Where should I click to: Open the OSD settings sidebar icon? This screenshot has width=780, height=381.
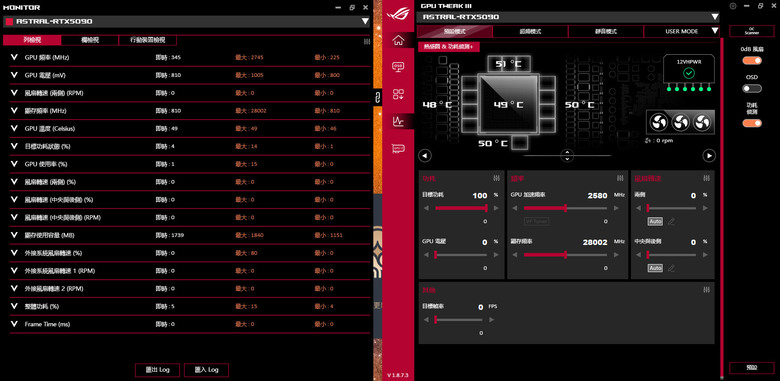pyautogui.click(x=398, y=67)
